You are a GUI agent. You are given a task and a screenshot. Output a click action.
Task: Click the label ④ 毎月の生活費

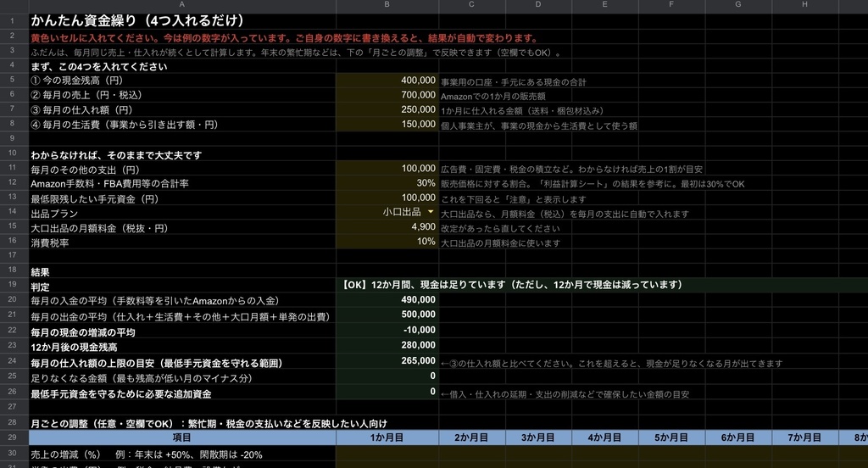pyautogui.click(x=125, y=125)
